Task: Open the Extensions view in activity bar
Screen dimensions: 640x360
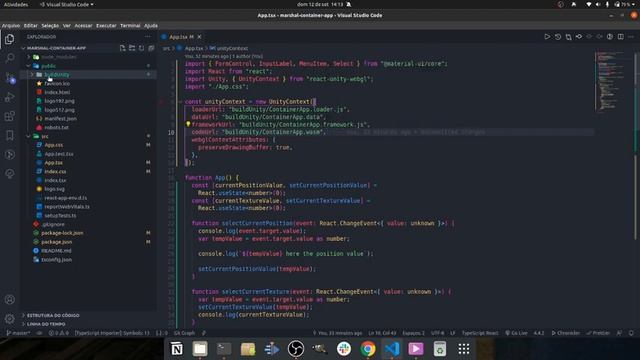Action: (x=9, y=116)
